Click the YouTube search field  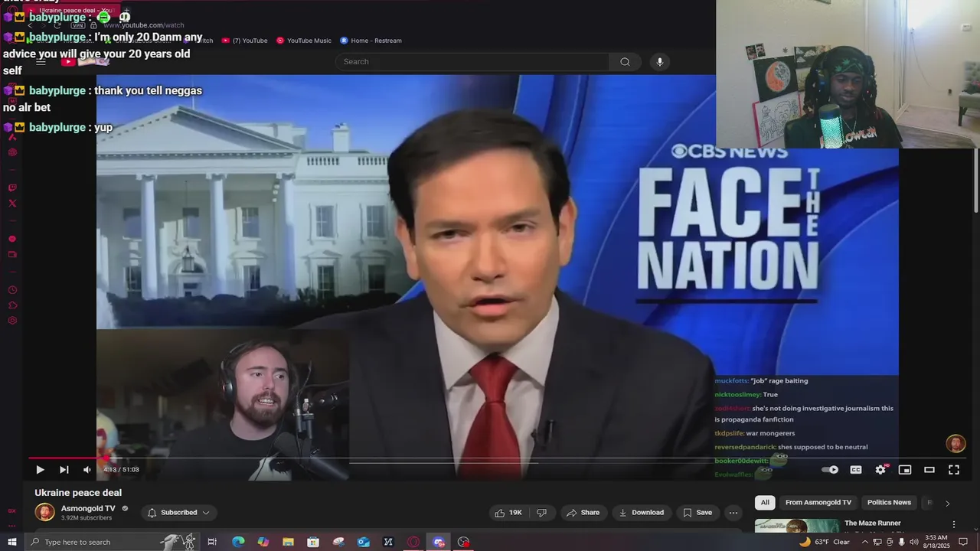tap(472, 62)
